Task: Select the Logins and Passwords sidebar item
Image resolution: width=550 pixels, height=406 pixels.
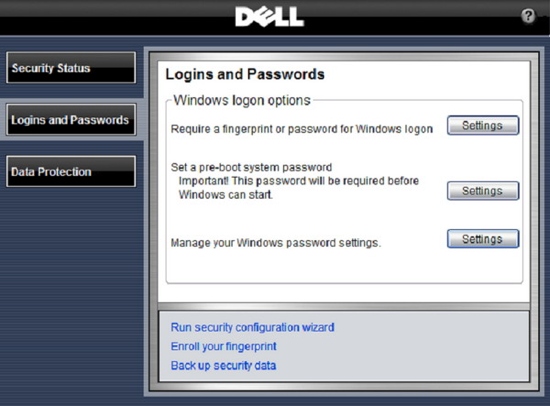Action: [71, 120]
